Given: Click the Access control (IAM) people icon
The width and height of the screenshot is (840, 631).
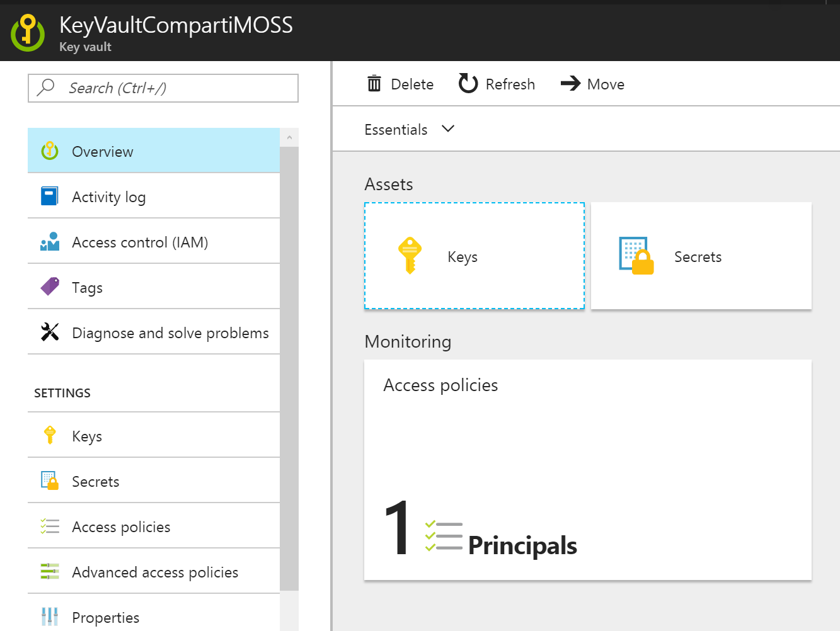Looking at the screenshot, I should (49, 242).
